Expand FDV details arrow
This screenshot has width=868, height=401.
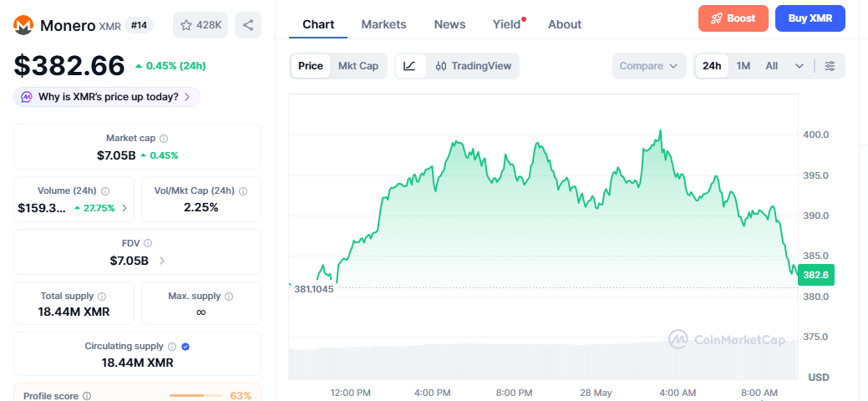click(162, 261)
